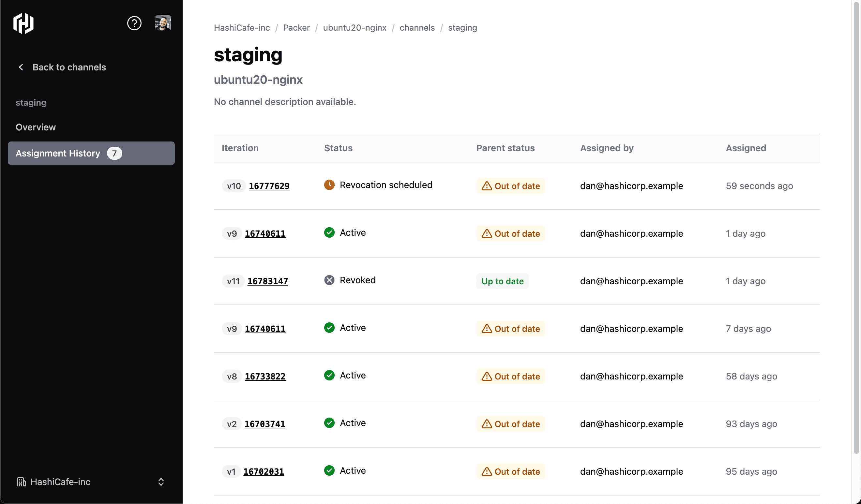
Task: Expand the HashiCafe-inc organization switcher
Action: 161,482
